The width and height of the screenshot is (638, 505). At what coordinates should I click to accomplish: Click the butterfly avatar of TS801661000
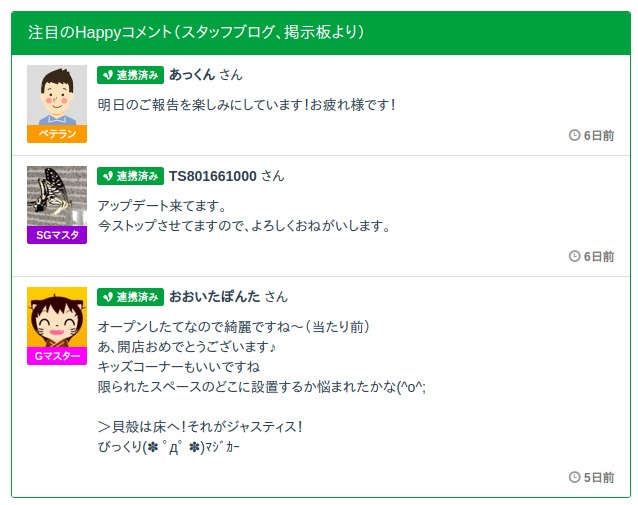pos(57,196)
